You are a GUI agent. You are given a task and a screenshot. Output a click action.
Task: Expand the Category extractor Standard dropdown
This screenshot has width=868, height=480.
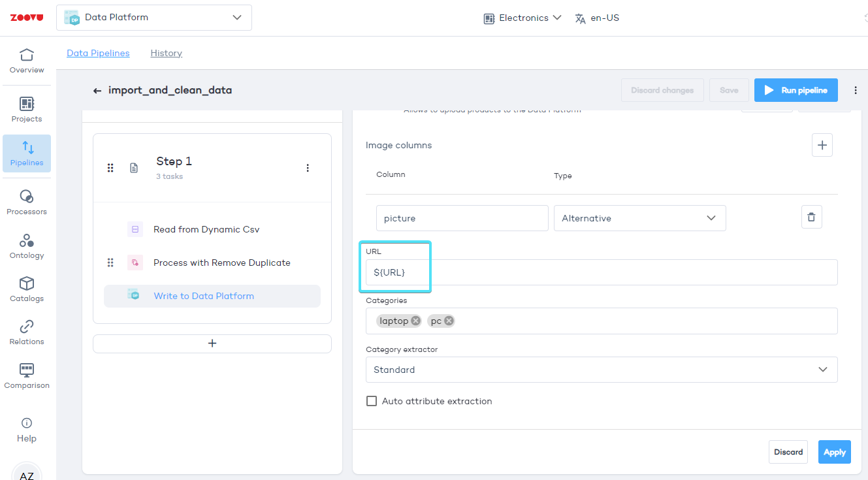tap(601, 370)
